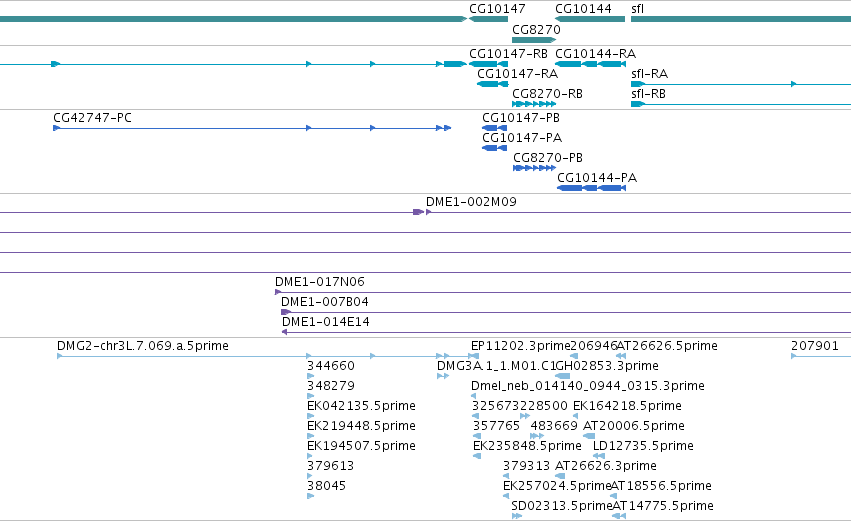
Task: Click the CG10144-RA transcript label
Action: coord(595,54)
